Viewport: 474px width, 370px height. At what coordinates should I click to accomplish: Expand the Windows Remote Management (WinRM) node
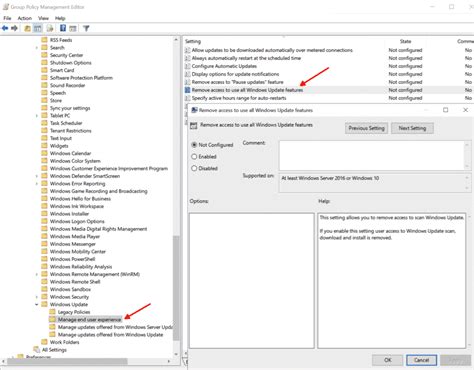point(37,274)
